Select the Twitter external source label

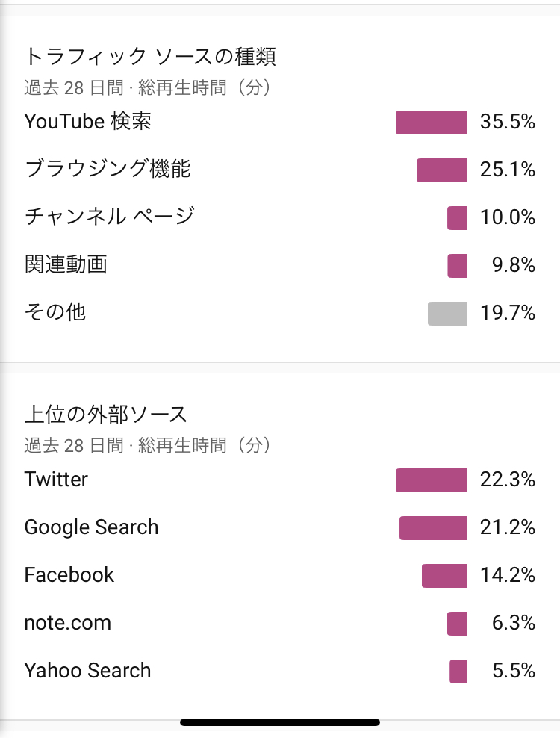(56, 480)
